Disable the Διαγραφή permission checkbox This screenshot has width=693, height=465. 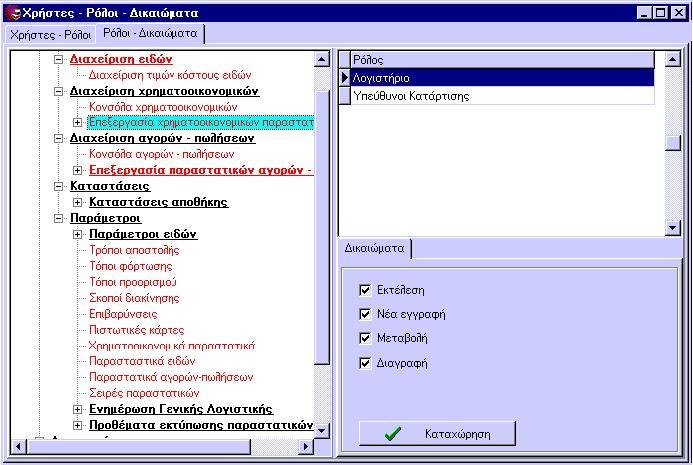[365, 363]
